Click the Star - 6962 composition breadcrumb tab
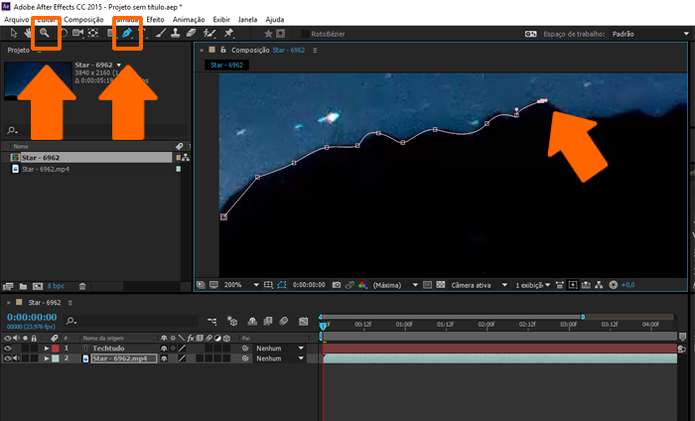Viewport: 695px width, 421px height. 226,65
